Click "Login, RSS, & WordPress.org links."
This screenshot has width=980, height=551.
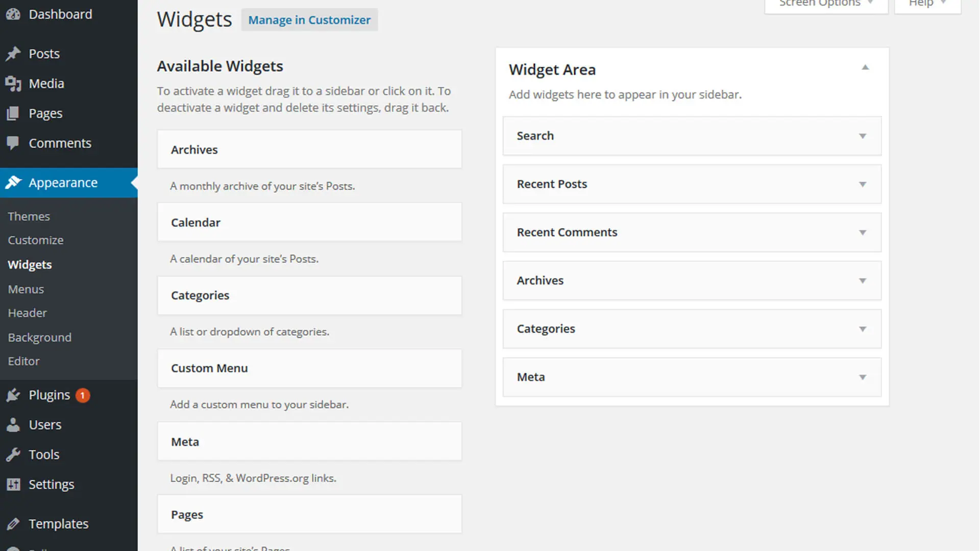(x=253, y=478)
